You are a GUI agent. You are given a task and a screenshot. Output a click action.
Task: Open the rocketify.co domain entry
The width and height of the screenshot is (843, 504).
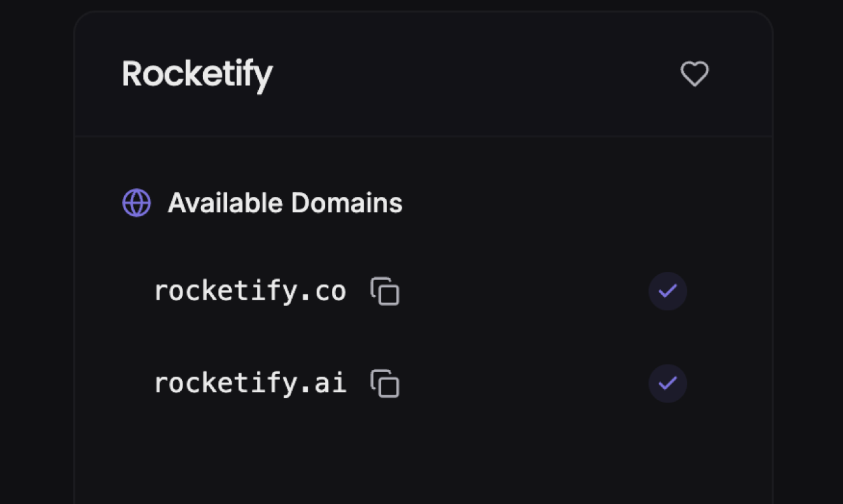click(x=250, y=291)
